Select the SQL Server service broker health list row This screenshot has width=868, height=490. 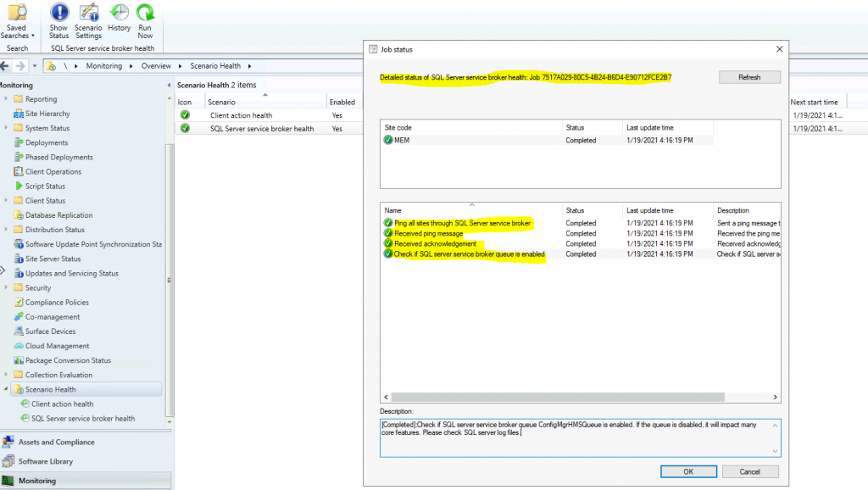click(x=269, y=129)
